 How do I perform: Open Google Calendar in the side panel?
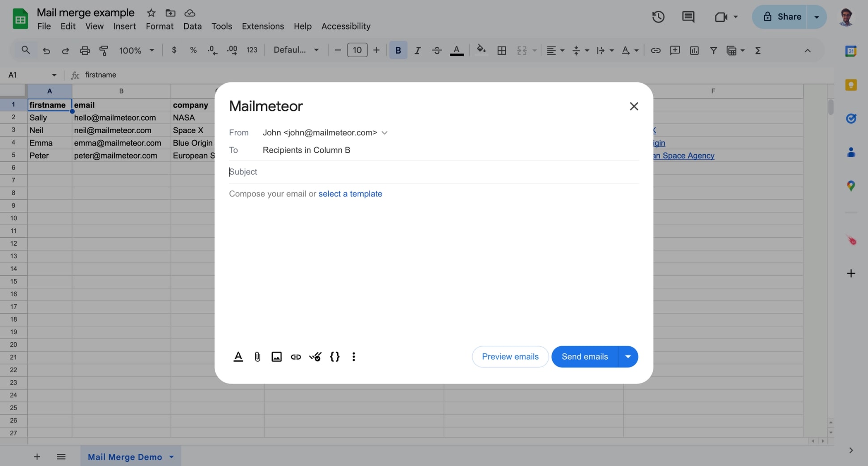coord(851,51)
